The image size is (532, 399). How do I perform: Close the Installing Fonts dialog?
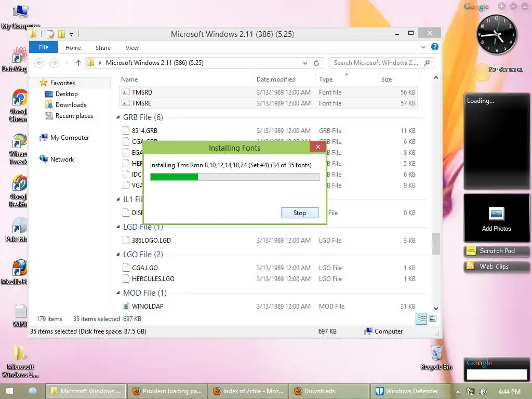pyautogui.click(x=317, y=147)
